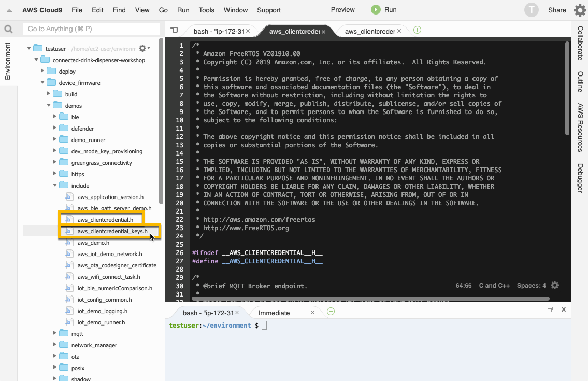Change the C and C++ syntax mode

click(494, 286)
